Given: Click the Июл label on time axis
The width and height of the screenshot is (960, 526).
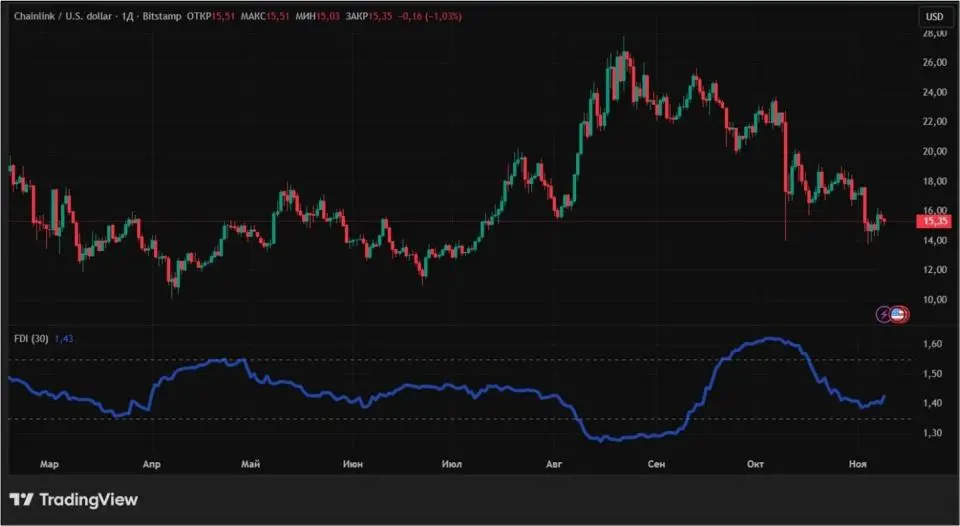Looking at the screenshot, I should [451, 465].
